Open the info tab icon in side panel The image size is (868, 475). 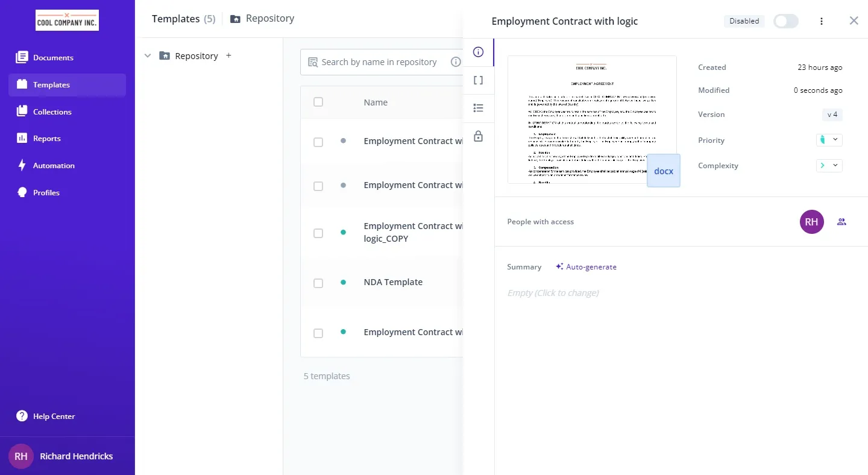(478, 52)
